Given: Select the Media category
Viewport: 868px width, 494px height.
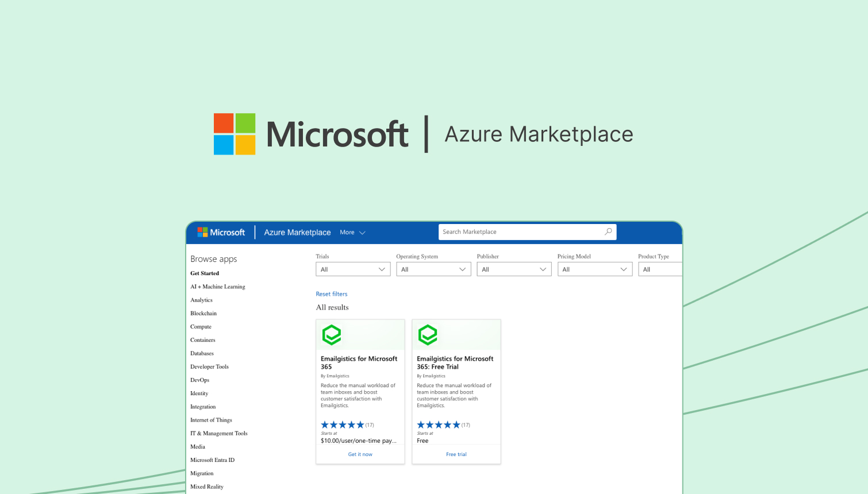Looking at the screenshot, I should 198,446.
